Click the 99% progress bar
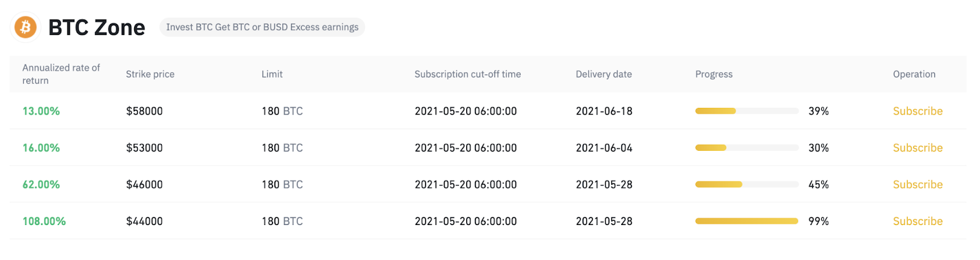The image size is (980, 260). [x=746, y=221]
